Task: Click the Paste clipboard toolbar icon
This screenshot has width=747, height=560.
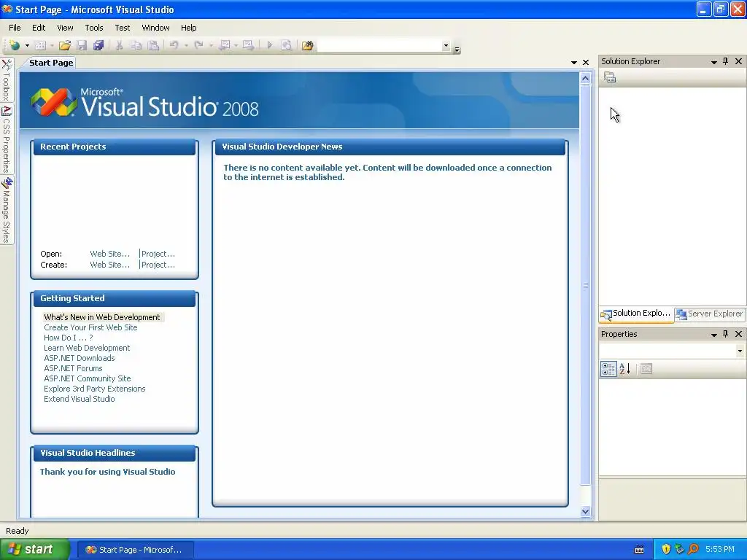Action: (x=153, y=45)
